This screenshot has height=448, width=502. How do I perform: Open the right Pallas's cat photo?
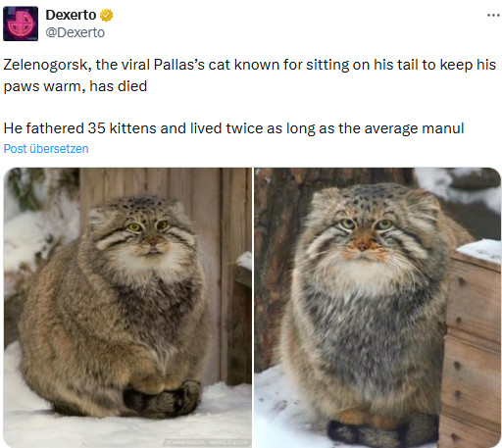(377, 308)
